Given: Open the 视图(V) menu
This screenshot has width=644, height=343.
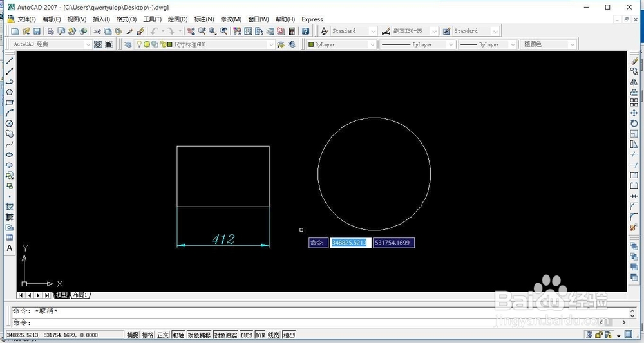Looking at the screenshot, I should click(77, 19).
